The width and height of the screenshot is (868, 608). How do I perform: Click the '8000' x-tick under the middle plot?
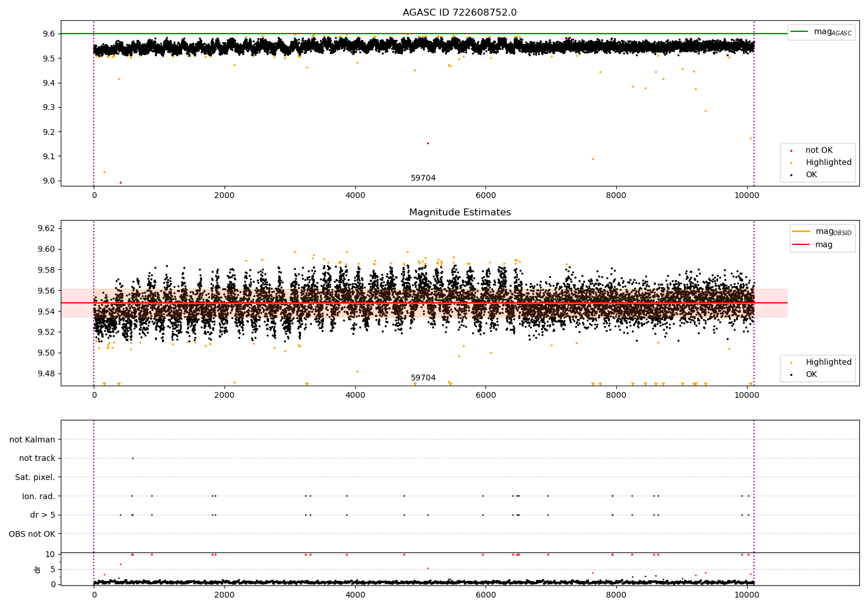(616, 395)
